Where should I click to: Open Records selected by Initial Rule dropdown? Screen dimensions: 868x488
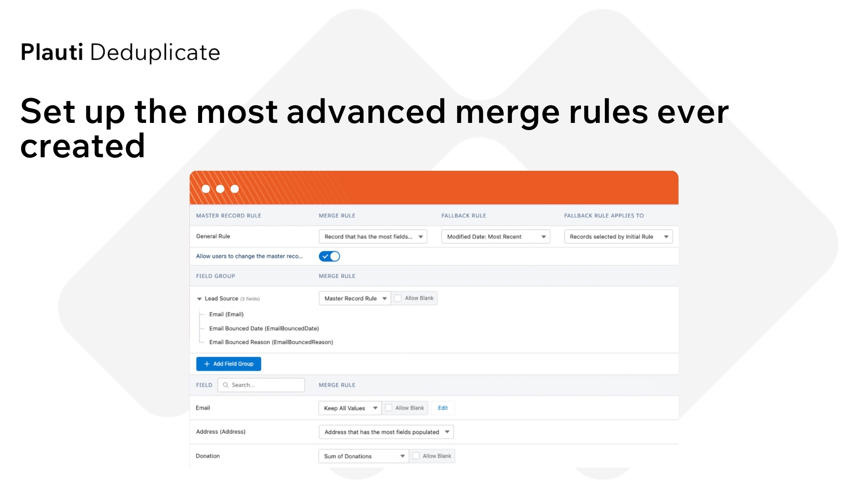618,236
